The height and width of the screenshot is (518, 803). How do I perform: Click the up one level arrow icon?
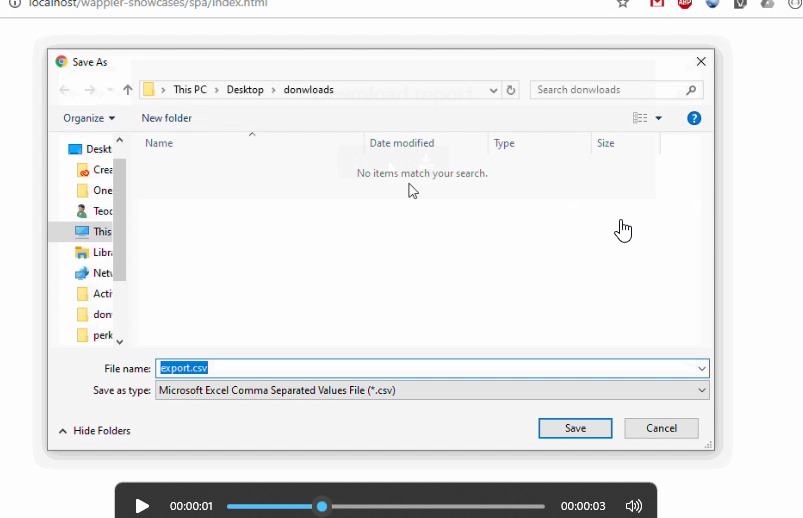pos(128,90)
